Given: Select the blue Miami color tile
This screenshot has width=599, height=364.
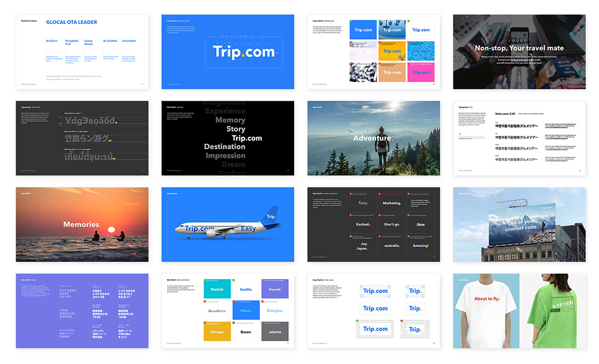Looking at the screenshot, I should (x=246, y=310).
